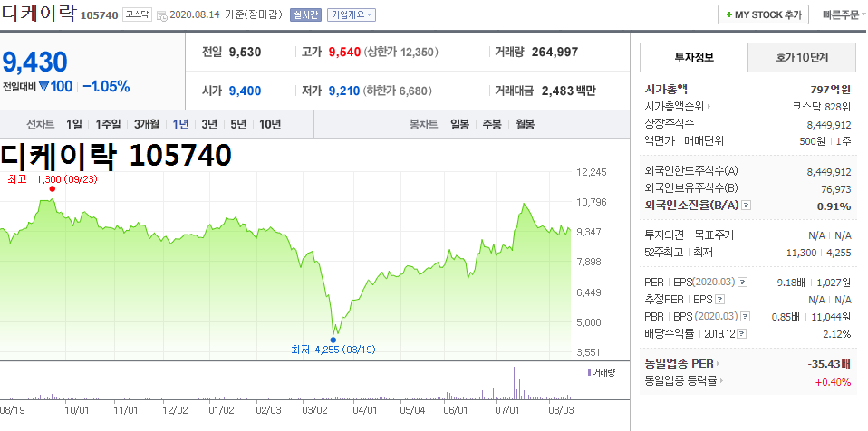The width and height of the screenshot is (868, 431).
Task: Show the 일봉 candlestick chart
Action: 460,124
